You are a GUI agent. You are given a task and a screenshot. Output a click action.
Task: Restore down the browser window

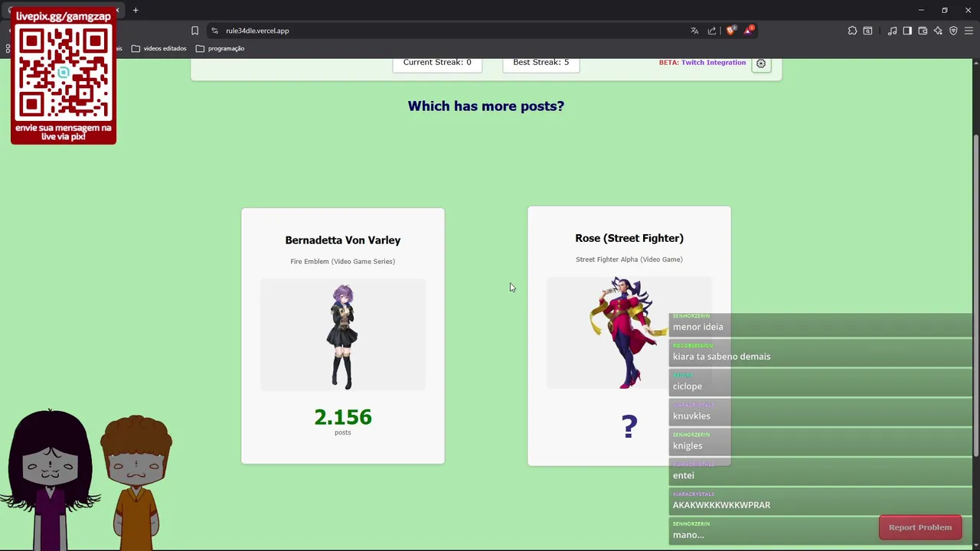click(944, 10)
